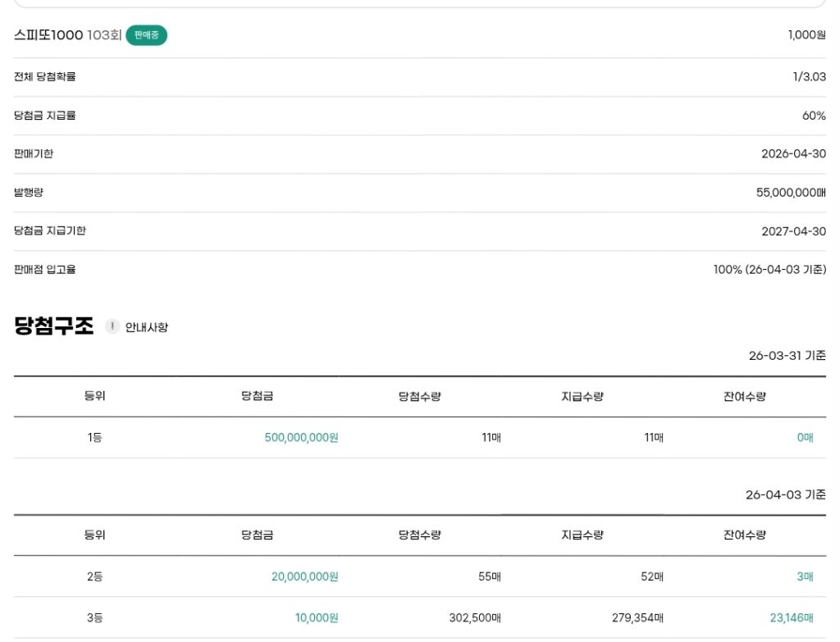Click the 20,000,000원 second prize amount
The height and width of the screenshot is (642, 840).
point(304,576)
